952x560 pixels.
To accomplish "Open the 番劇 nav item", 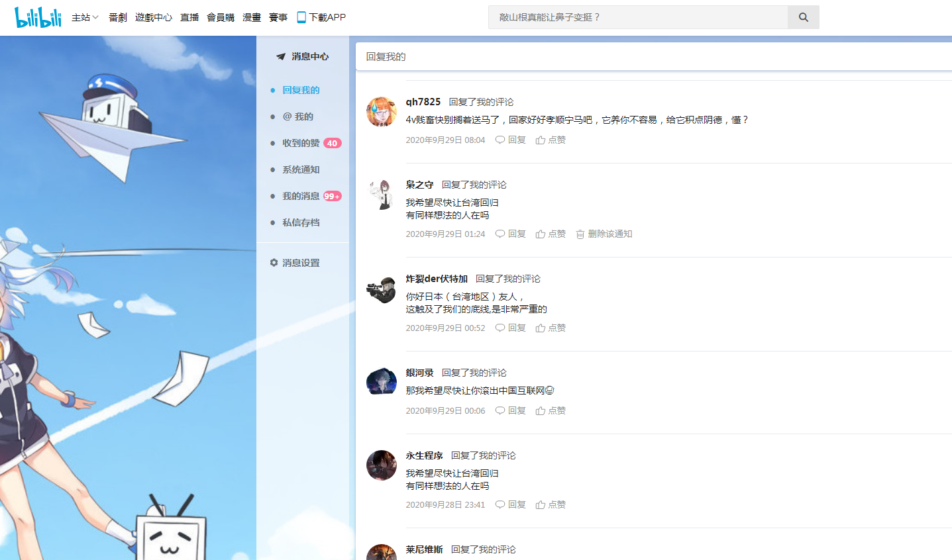I will pos(118,17).
